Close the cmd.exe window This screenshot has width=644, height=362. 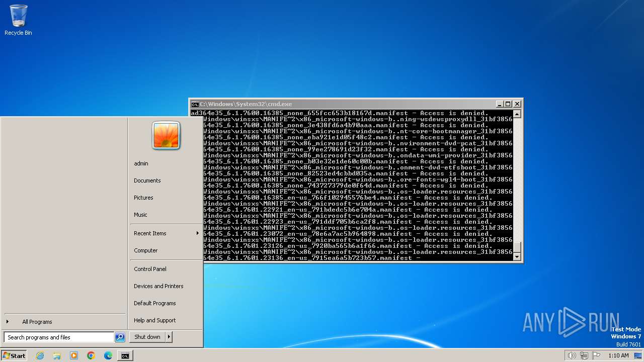(x=517, y=104)
